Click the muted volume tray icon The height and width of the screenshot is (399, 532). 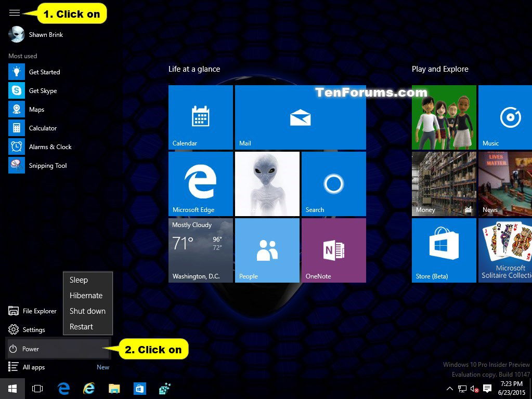click(474, 389)
